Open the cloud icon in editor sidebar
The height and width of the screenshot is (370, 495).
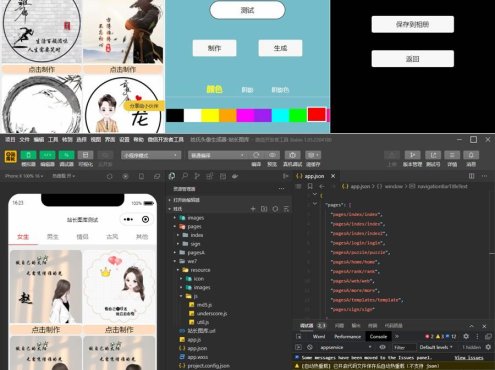(x=235, y=176)
